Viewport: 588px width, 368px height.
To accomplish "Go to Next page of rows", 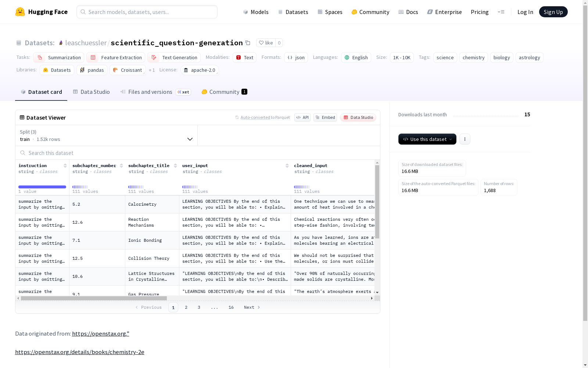I will click(x=252, y=307).
